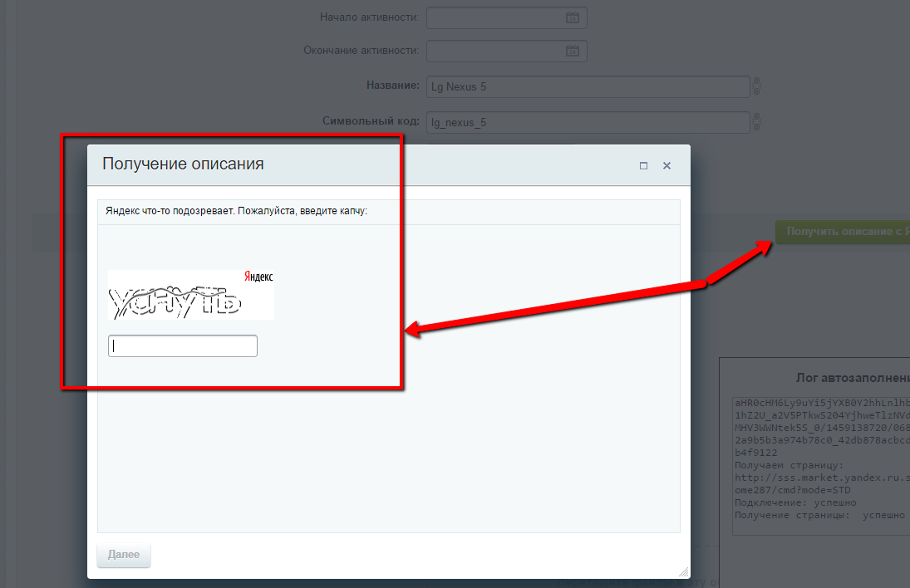Screen dimensions: 910x588
Task: Click the link icon beside Символьный код field
Action: [x=757, y=122]
